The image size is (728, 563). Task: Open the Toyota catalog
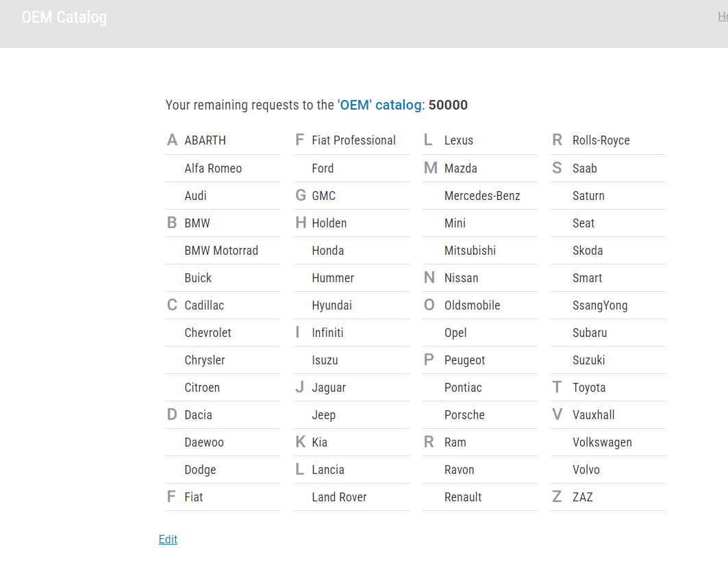tap(589, 388)
